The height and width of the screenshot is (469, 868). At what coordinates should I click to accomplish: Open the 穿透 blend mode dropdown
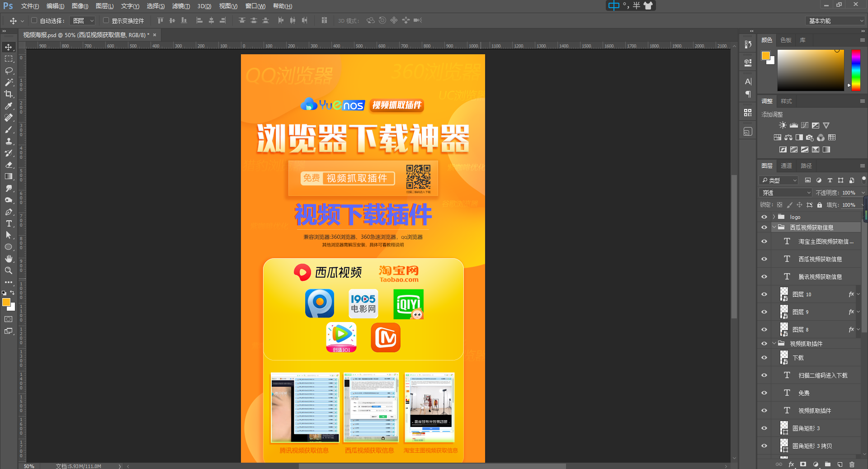coord(786,193)
